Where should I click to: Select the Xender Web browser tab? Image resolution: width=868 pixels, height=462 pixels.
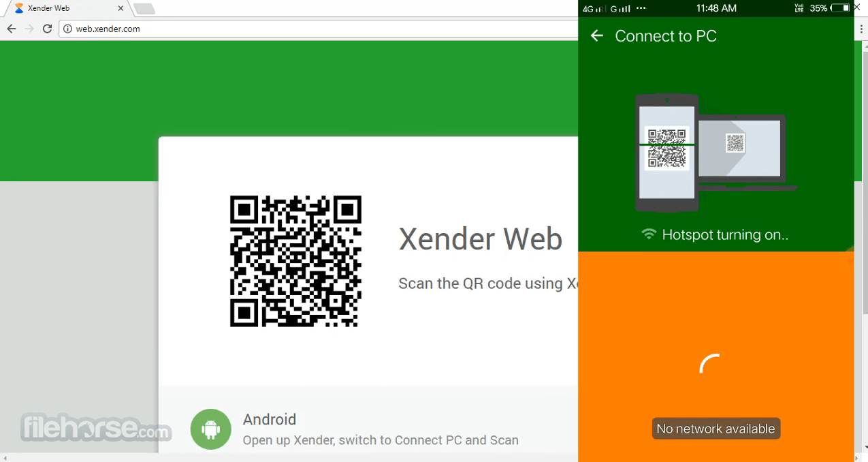click(68, 8)
